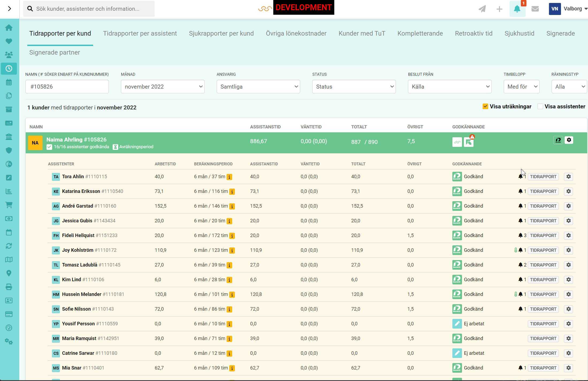
Task: Open Naima Ahrling #105826 customer link
Action: 76,139
